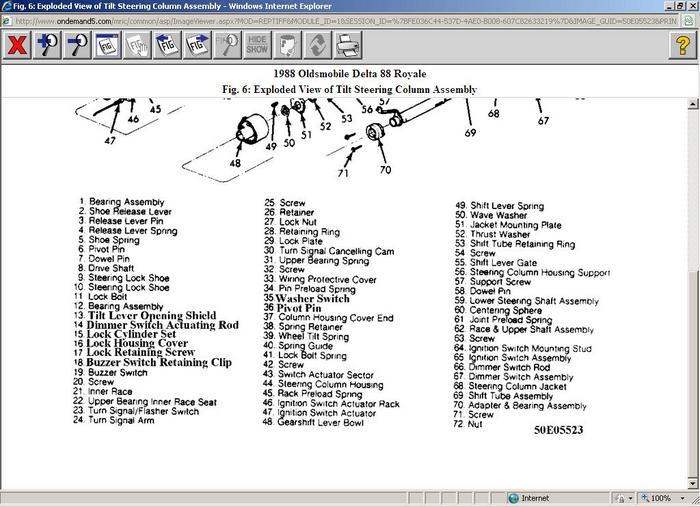Click '33. Wiring Protective Cover' entry
This screenshot has height=507, width=700.
pyautogui.click(x=320, y=279)
